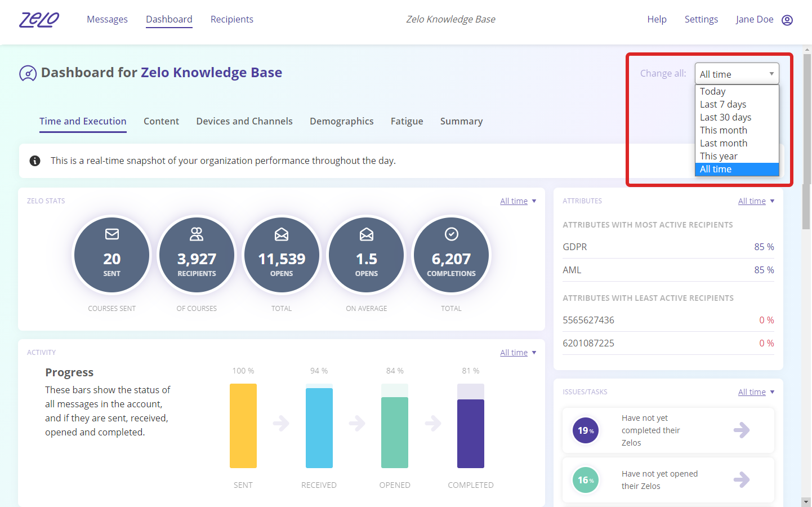The image size is (812, 507).
Task: Click the Zelo Knowledge Base header title
Action: (451, 19)
